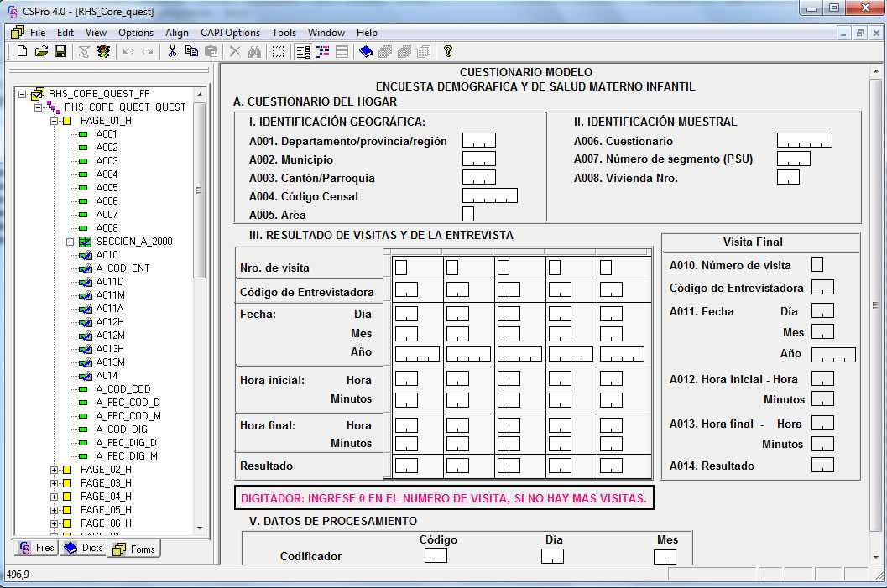Select A014 field in the tree
This screenshot has width=887, height=588.
point(107,376)
